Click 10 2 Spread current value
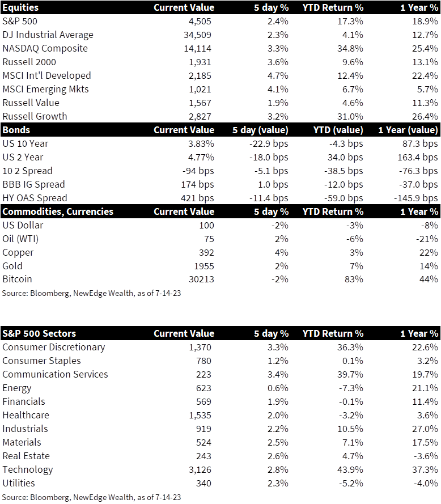Viewport: 441px width, 504px height. point(198,171)
